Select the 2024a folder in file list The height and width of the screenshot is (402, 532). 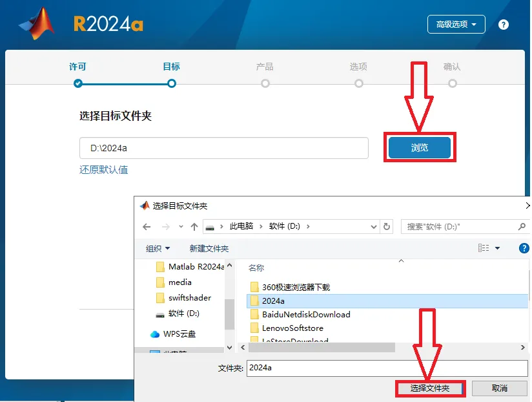point(387,301)
